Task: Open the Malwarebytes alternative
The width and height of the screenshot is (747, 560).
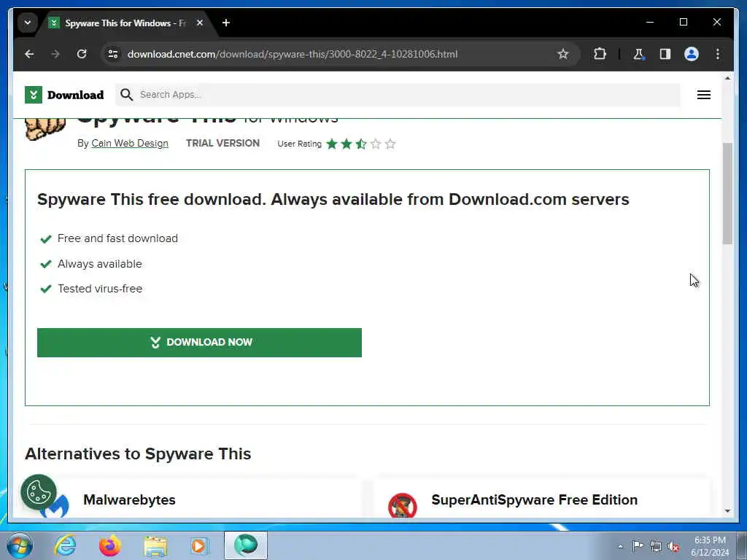Action: (129, 499)
